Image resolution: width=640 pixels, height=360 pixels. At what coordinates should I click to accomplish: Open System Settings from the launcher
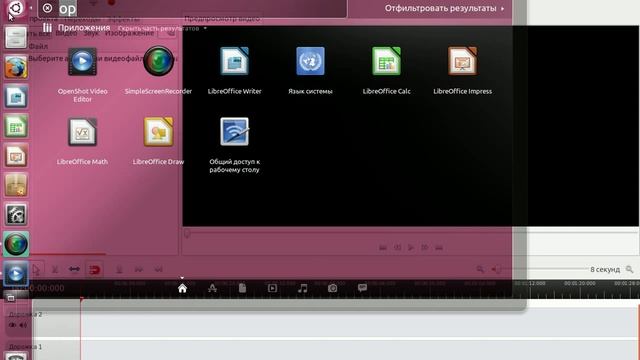click(16, 214)
